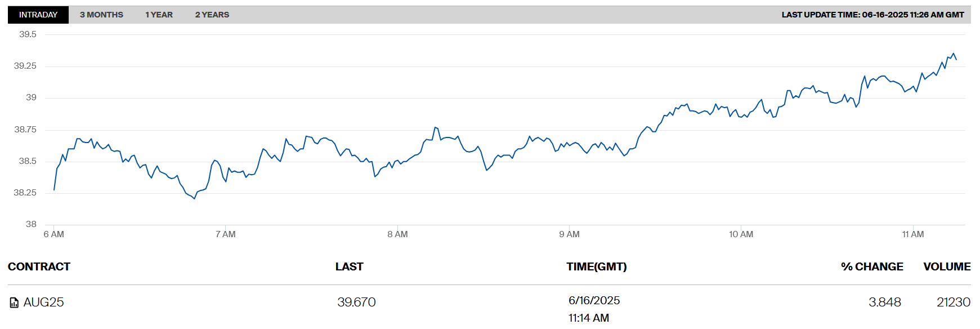Click the 9 AM axis label
Viewport: 980px width, 329px height.
pyautogui.click(x=569, y=234)
